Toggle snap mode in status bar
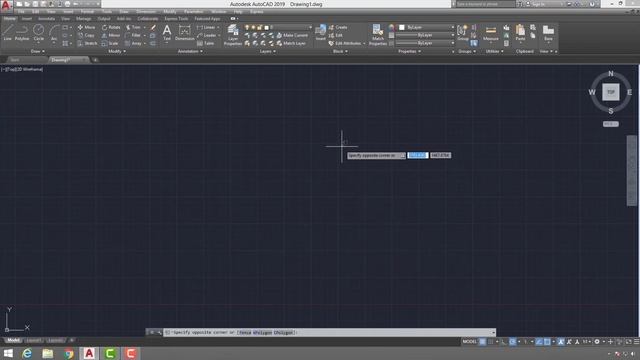This screenshot has height=360, width=640. (x=491, y=342)
